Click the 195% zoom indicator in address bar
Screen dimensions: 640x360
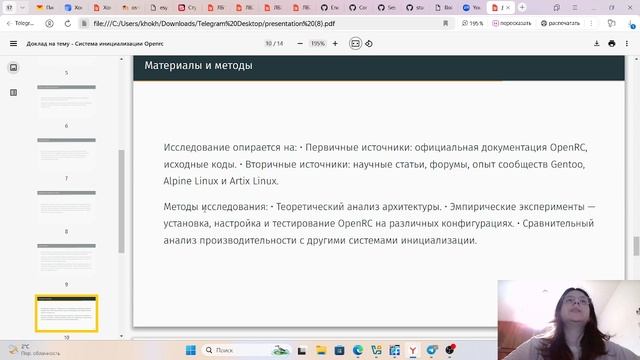pos(473,24)
